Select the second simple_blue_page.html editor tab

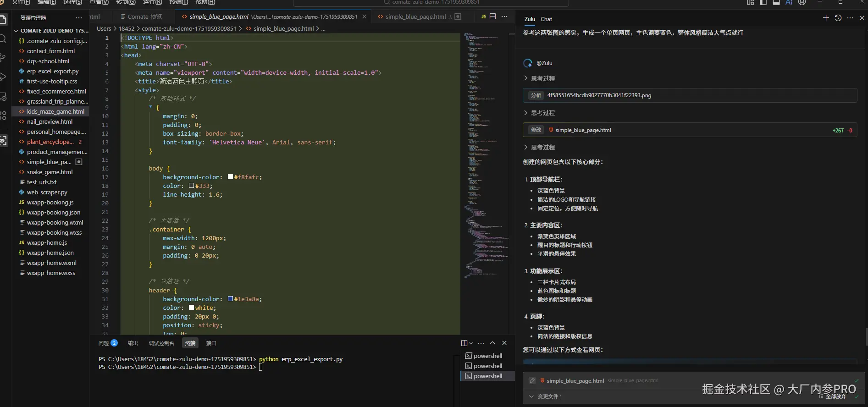[x=415, y=16]
